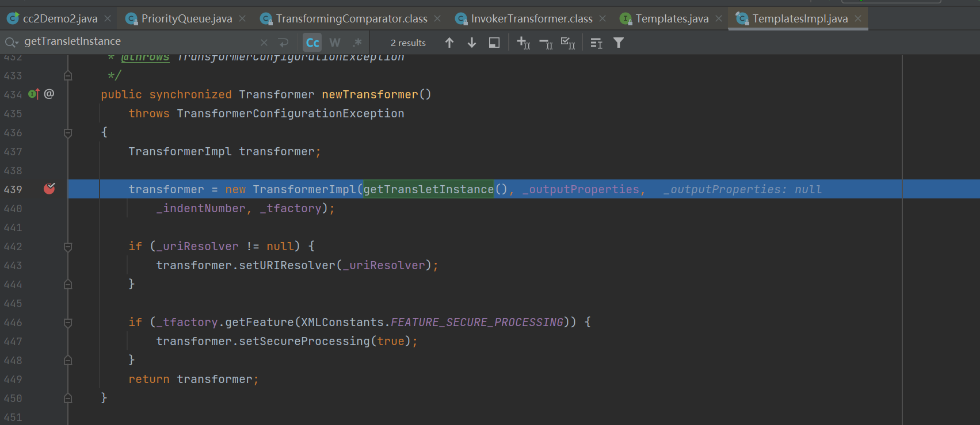
Task: Open search history magnifier dropdown
Action: click(12, 42)
